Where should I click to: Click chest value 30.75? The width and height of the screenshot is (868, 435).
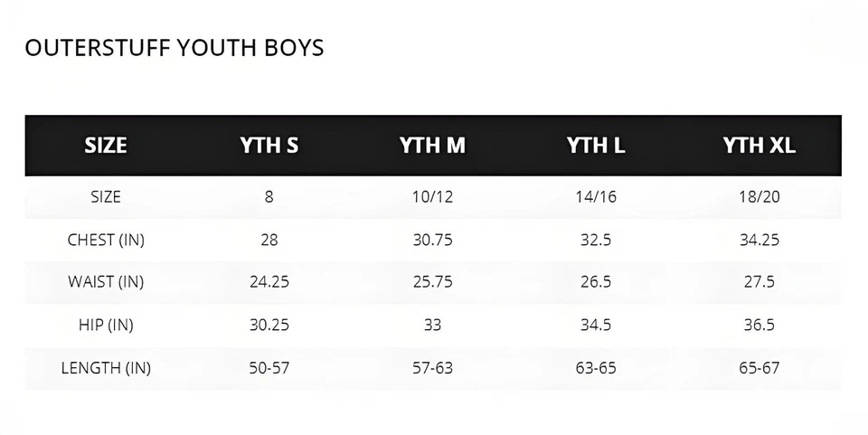click(x=432, y=240)
